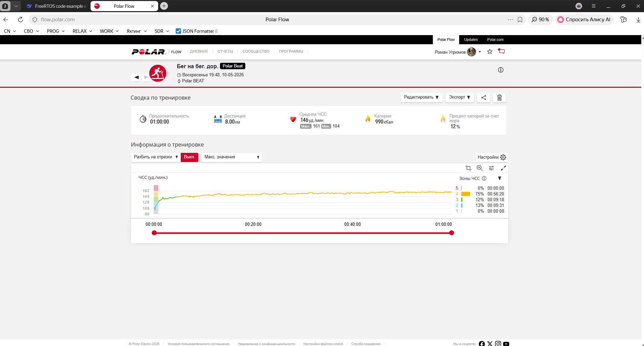Open the PROG bookmarks folder
Image resolution: width=644 pixels, height=346 pixels.
(56, 31)
